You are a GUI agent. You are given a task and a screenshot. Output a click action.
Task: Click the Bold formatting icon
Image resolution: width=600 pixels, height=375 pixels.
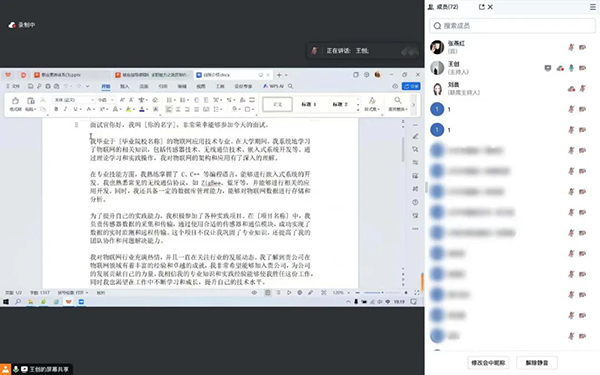tap(56, 109)
